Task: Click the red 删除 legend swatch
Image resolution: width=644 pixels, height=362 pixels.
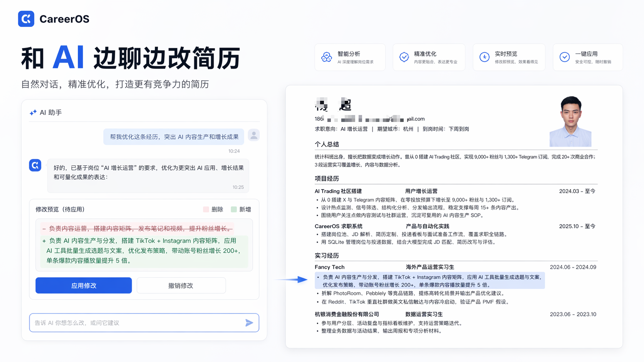Action: tap(206, 209)
